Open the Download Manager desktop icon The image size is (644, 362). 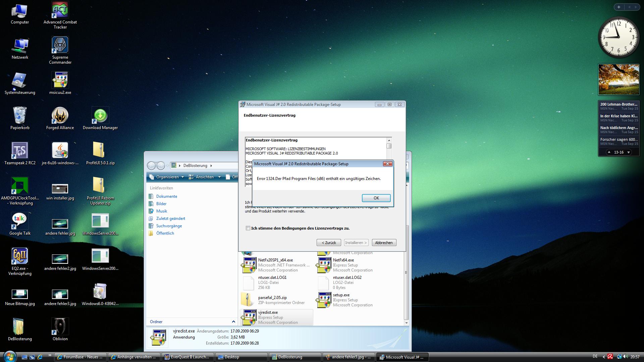(100, 116)
